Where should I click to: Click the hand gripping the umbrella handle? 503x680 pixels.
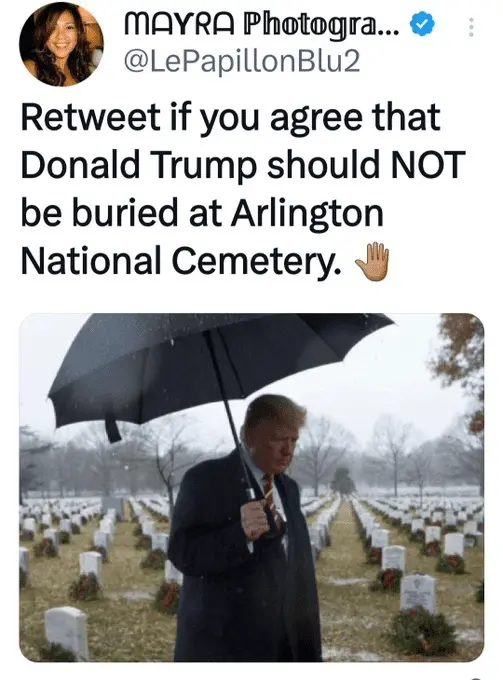click(255, 519)
